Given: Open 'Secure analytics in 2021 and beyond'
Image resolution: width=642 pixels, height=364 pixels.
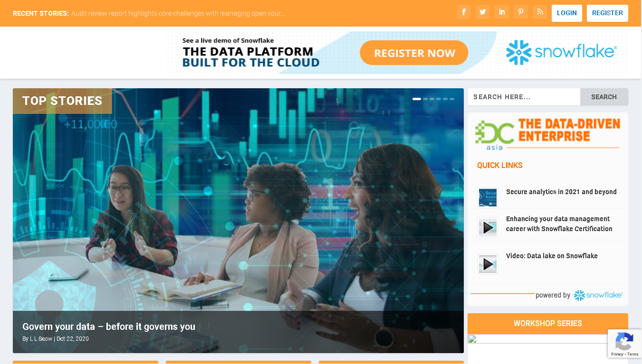Looking at the screenshot, I should pos(561,192).
